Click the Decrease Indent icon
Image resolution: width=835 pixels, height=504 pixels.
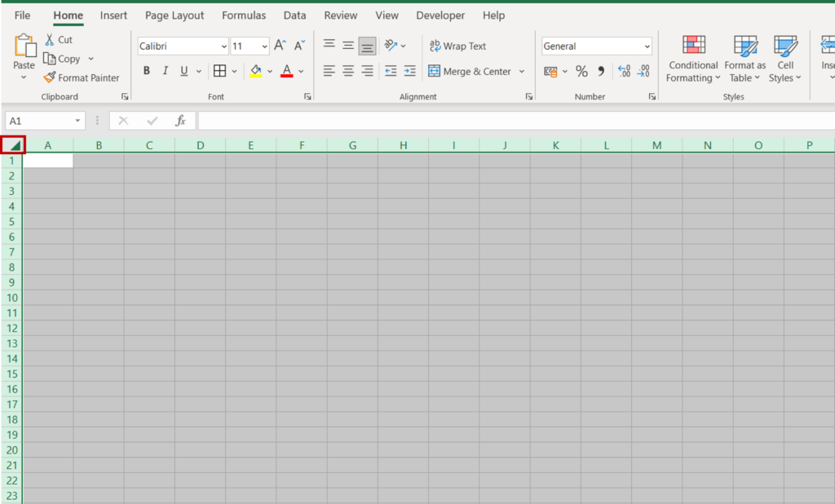click(x=391, y=71)
